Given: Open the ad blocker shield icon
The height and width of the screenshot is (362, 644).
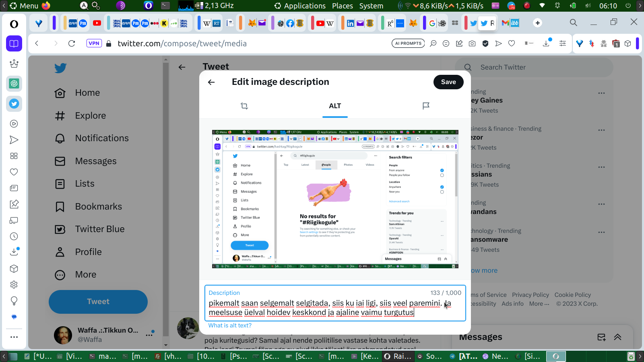Looking at the screenshot, I should [x=485, y=43].
